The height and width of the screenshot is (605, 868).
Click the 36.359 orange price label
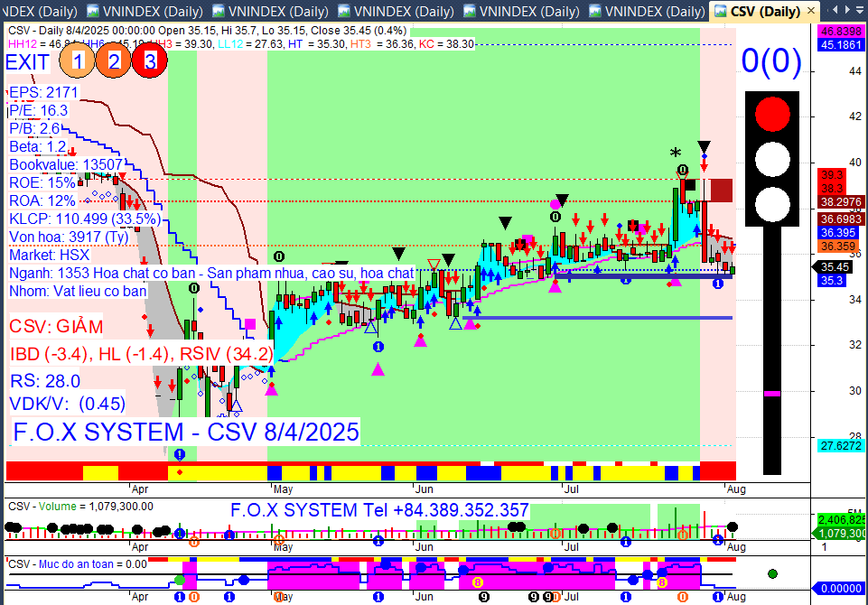coord(838,247)
